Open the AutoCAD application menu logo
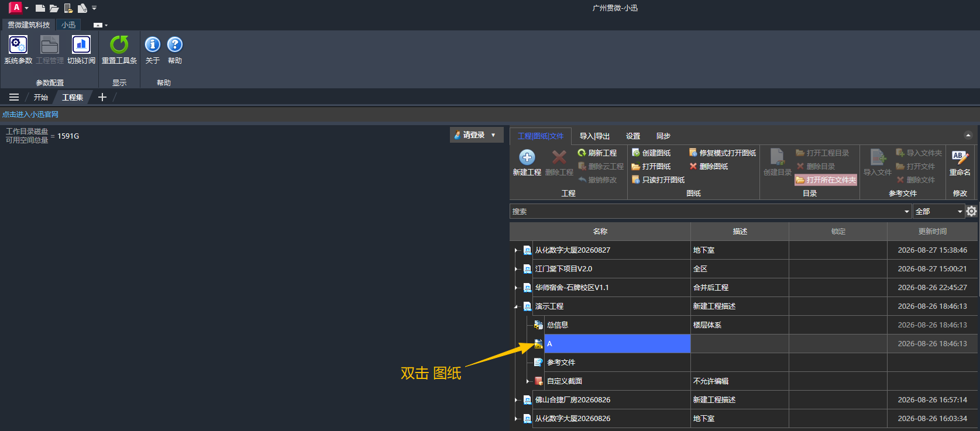 pos(16,8)
